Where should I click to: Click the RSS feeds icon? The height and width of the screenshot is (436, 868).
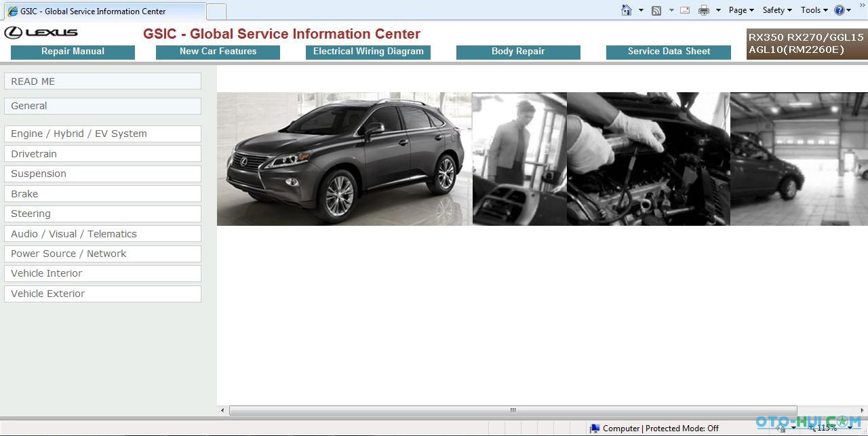tap(656, 10)
